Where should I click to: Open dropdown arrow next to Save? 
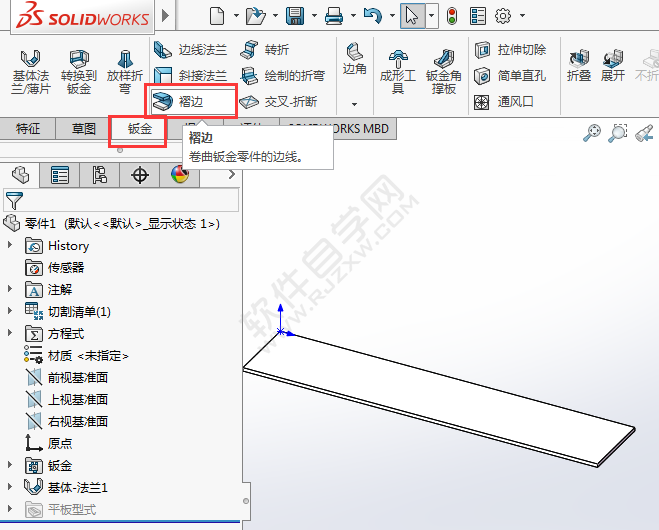tap(314, 16)
